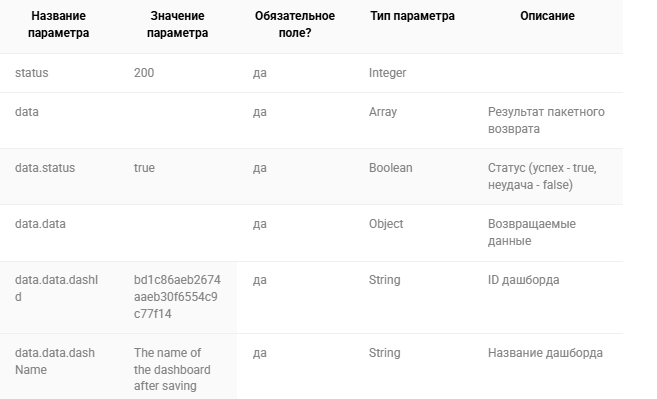Click the dashboard ID value bd1c86aeb2674...
Viewport: 657px width, 399px height.
(177, 297)
